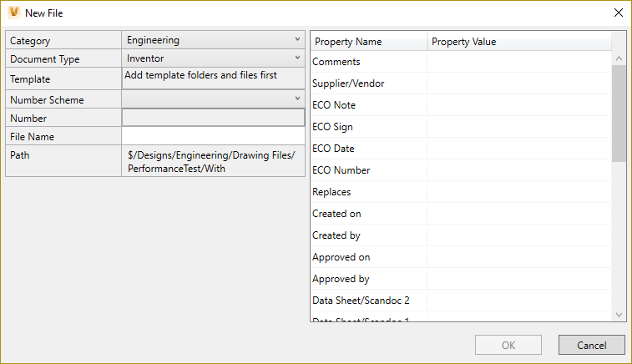Open the Category dropdown showing Engineering
632x364 pixels.
click(213, 39)
